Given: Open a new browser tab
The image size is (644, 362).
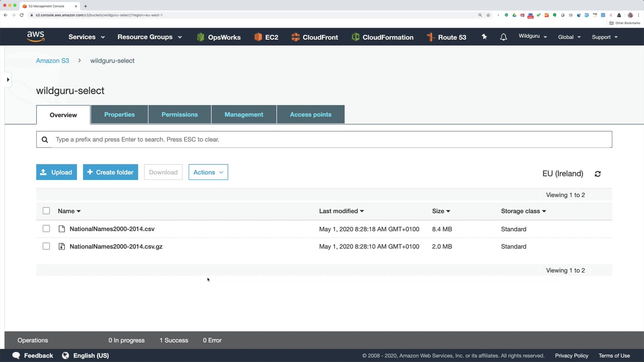Looking at the screenshot, I should [86, 6].
